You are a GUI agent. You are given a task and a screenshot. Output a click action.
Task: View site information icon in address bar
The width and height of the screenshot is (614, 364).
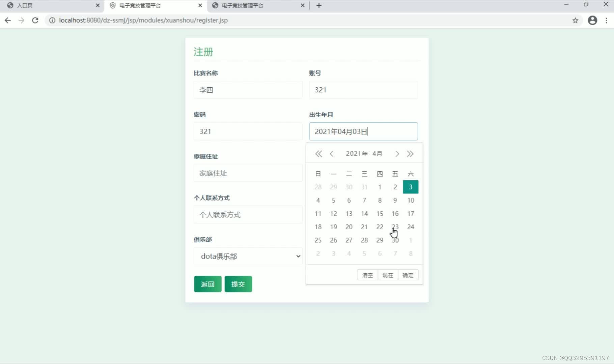click(52, 20)
